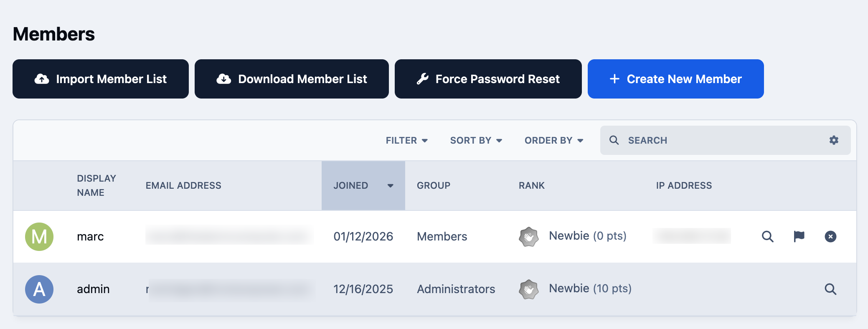Create a new member
868x329 pixels.
pyautogui.click(x=675, y=79)
